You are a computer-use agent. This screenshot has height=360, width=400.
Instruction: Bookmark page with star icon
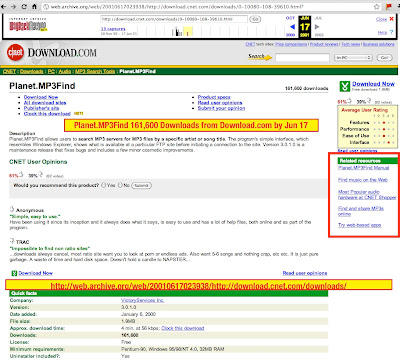coord(377,6)
